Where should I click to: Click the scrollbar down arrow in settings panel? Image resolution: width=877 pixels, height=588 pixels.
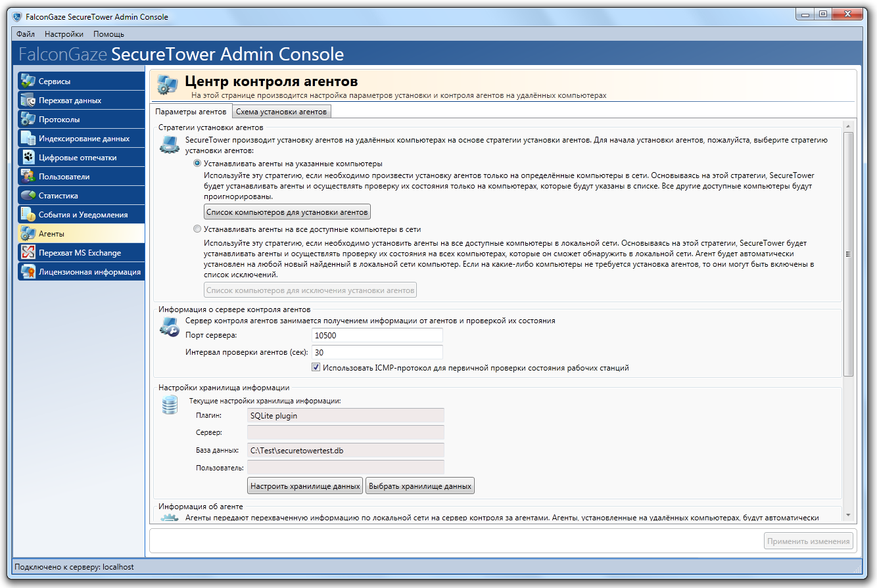pyautogui.click(x=848, y=514)
